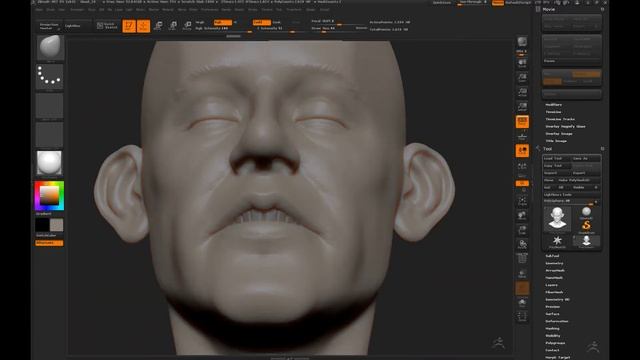Click the L.Sym icon on right shelf
Screen dimensions: 640x360
(x=522, y=167)
